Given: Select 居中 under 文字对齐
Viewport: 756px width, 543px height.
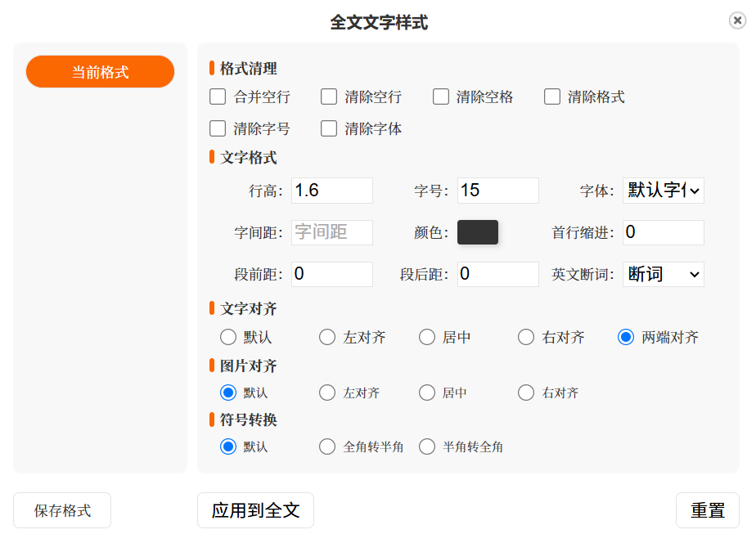Looking at the screenshot, I should click(x=427, y=337).
